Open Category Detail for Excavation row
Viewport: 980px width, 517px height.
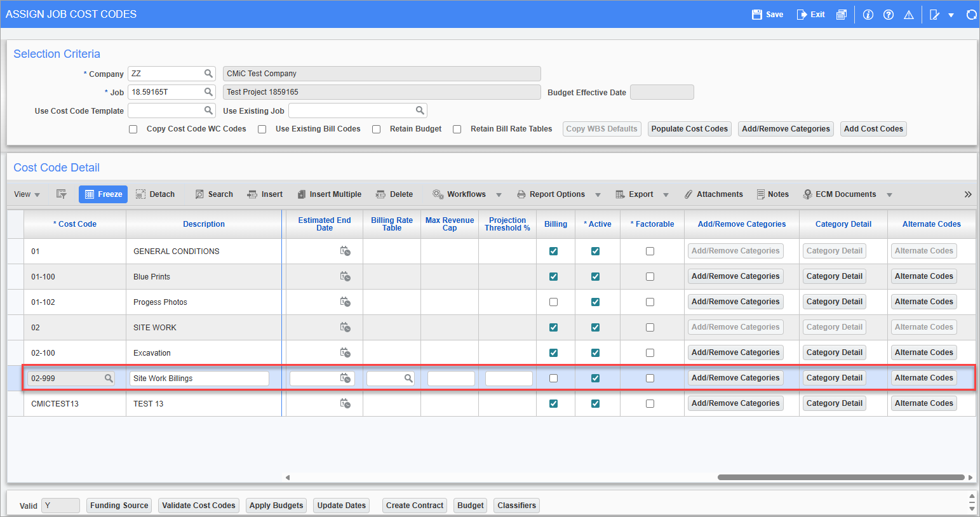835,352
